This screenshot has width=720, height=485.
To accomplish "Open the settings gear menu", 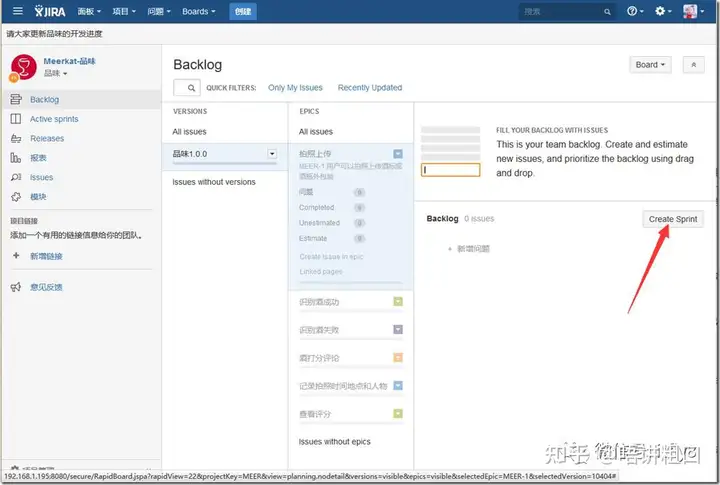I will tap(663, 11).
